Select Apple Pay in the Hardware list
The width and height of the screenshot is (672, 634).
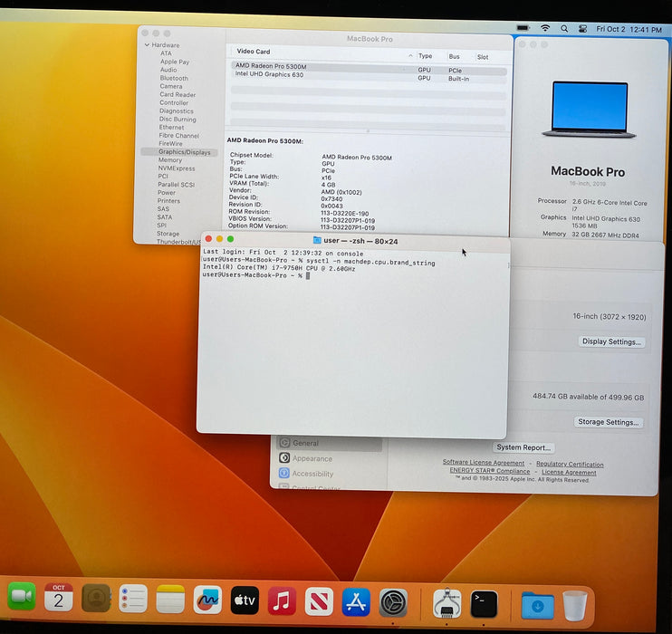[175, 62]
